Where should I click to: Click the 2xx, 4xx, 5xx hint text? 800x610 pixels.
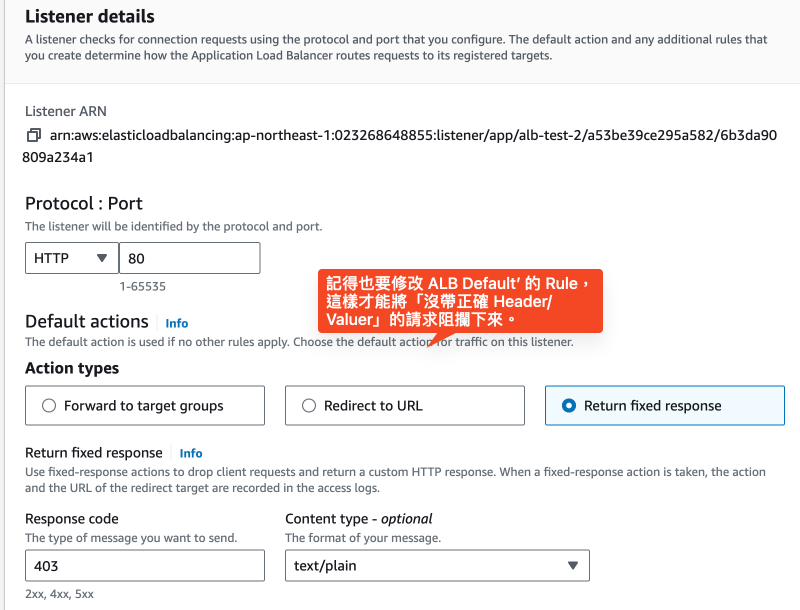60,594
